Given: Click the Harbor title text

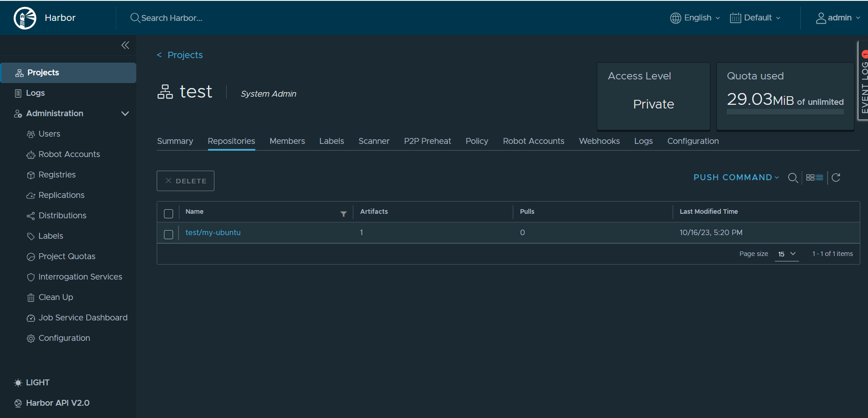Looking at the screenshot, I should coord(60,18).
